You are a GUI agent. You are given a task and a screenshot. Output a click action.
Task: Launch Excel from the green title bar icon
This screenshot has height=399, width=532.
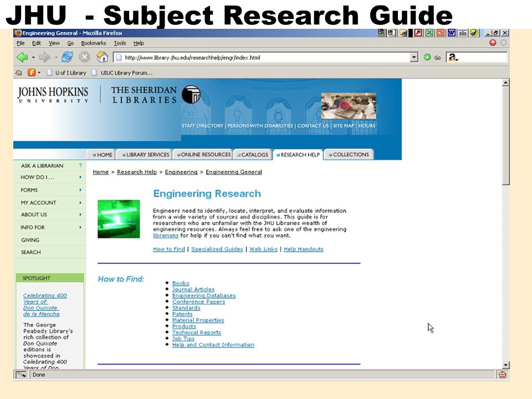pyautogui.click(x=429, y=33)
